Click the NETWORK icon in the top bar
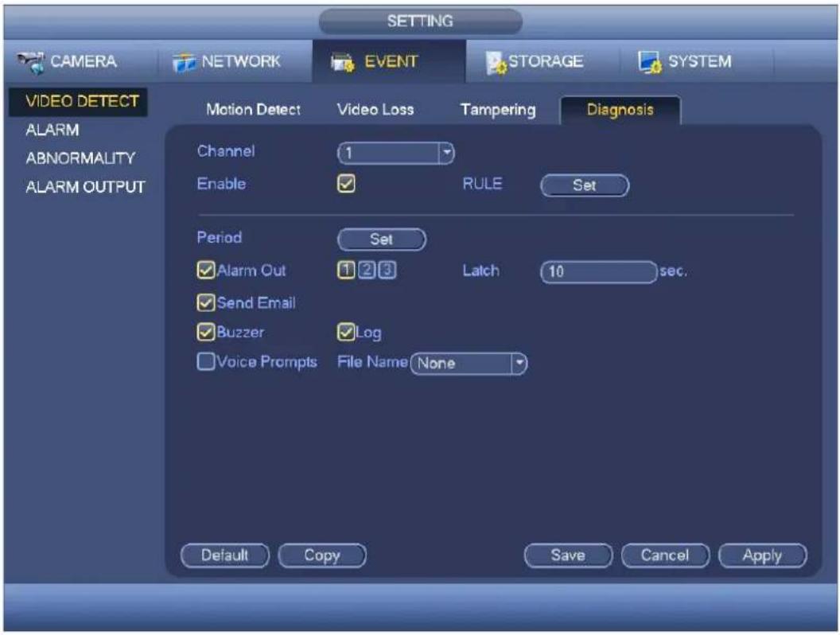840x635 pixels. [x=184, y=62]
